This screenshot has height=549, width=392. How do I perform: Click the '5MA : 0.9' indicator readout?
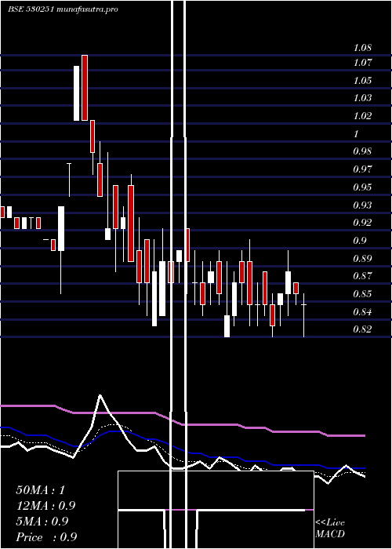[x=42, y=522]
